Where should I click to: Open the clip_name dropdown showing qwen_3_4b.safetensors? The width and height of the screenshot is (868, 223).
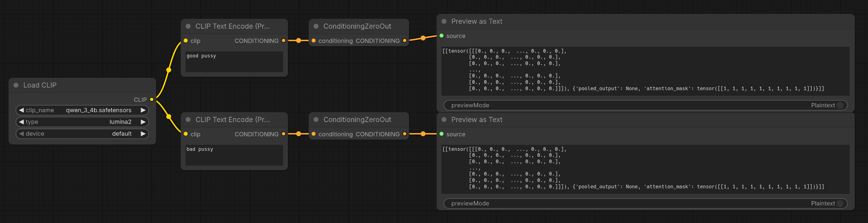pyautogui.click(x=82, y=110)
